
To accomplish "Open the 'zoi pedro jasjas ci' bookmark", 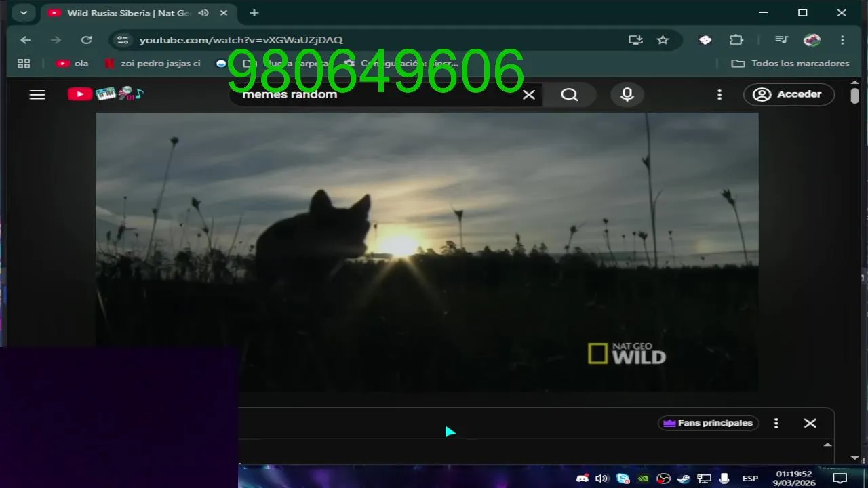I will pos(153,64).
